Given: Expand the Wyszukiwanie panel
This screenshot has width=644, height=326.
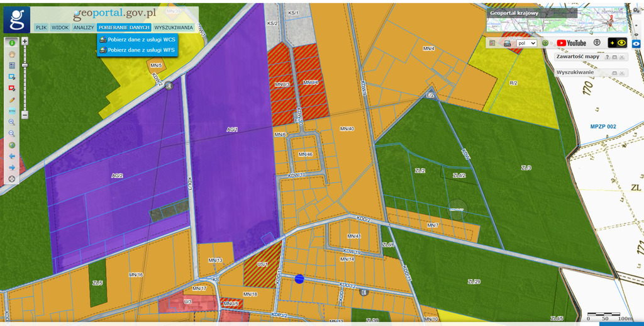Looking at the screenshot, I should 614,73.
